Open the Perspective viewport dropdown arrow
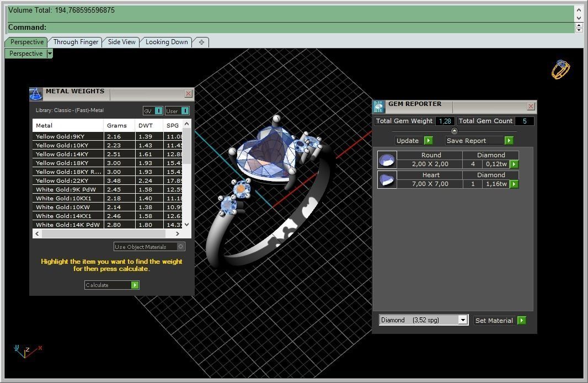588x383 pixels. point(50,54)
